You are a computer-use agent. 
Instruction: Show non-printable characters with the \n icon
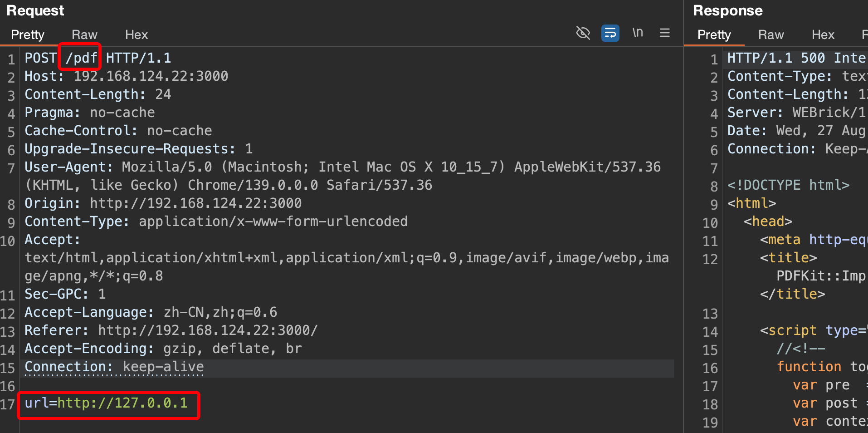[x=637, y=33]
